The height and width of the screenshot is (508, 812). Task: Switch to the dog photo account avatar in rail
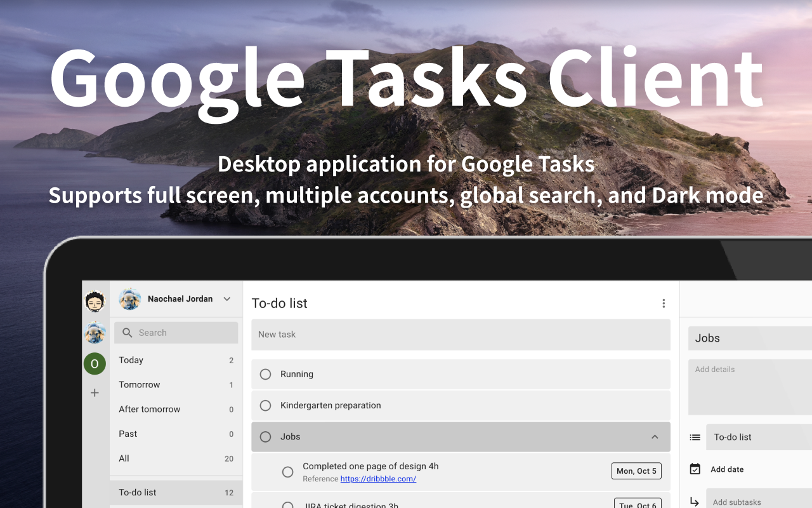pyautogui.click(x=95, y=332)
